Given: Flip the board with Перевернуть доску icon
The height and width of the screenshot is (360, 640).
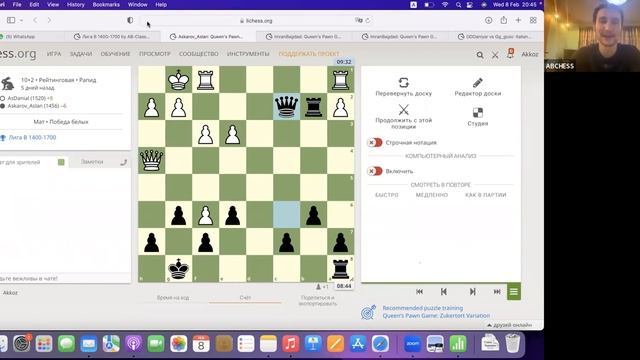Looking at the screenshot, I should coord(403,83).
